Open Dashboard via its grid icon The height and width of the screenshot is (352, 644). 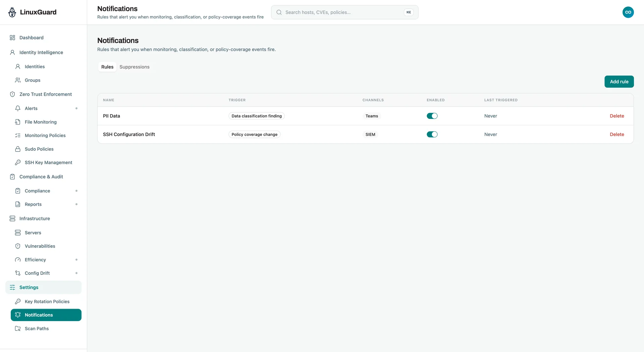point(12,38)
